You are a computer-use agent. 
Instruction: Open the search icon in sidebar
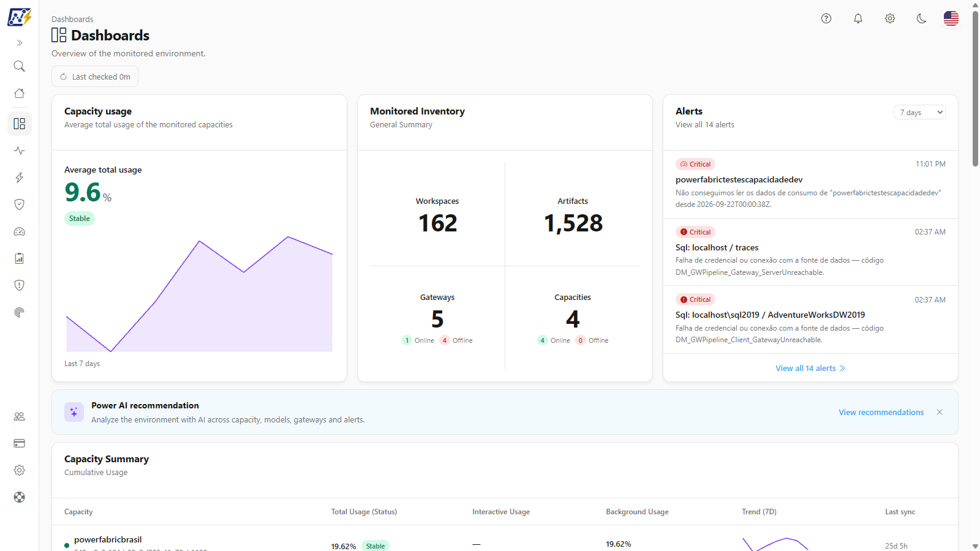point(20,66)
